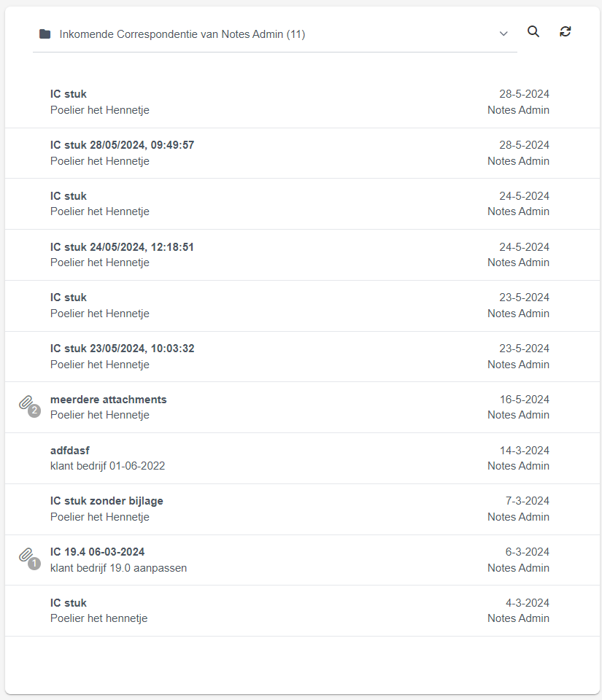602x700 pixels.
Task: Click the refresh arrows icon
Action: point(566,31)
